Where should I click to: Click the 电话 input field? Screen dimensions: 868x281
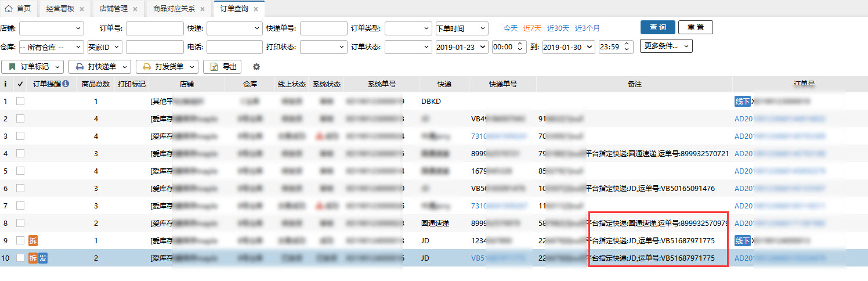point(234,47)
